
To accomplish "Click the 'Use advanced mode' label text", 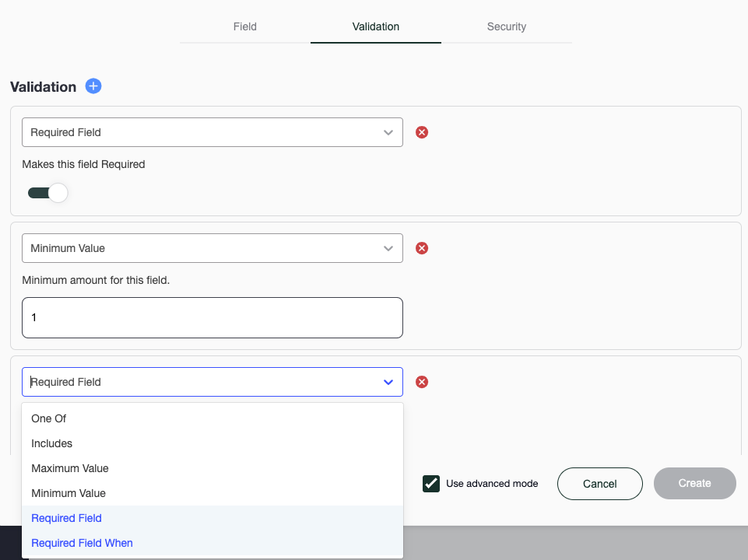I will pyautogui.click(x=492, y=483).
